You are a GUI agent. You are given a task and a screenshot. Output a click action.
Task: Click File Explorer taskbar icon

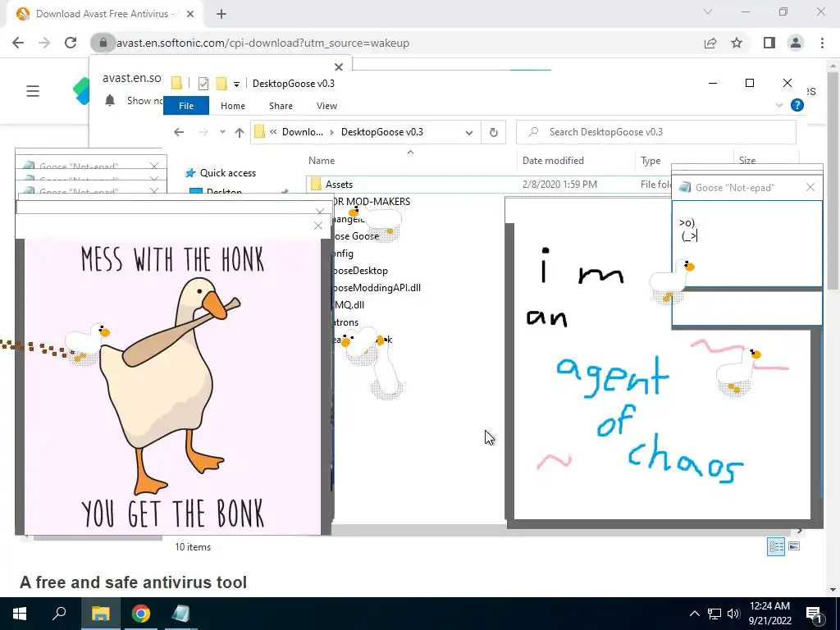(100, 614)
